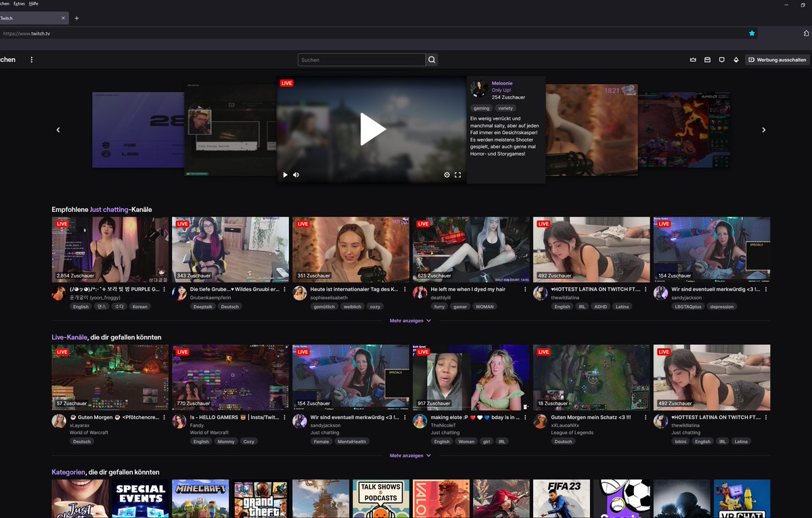
Task: Toggle fullscreen on featured player
Action: click(457, 175)
